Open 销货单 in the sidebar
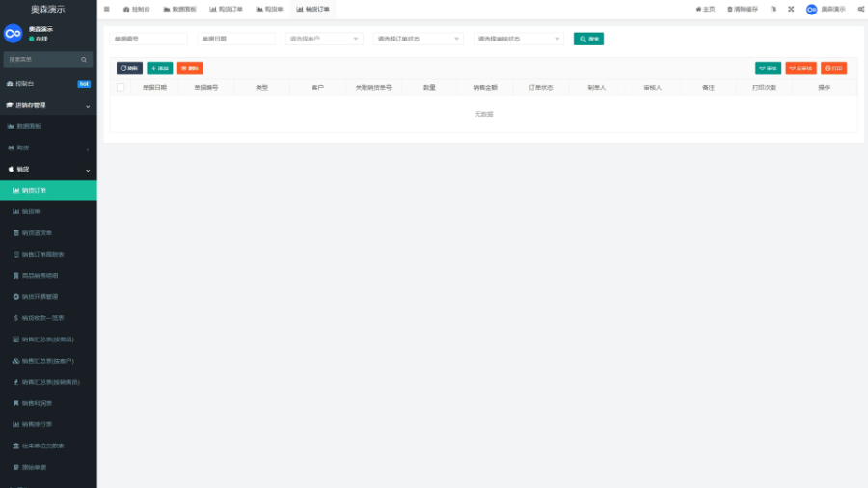 coord(48,212)
